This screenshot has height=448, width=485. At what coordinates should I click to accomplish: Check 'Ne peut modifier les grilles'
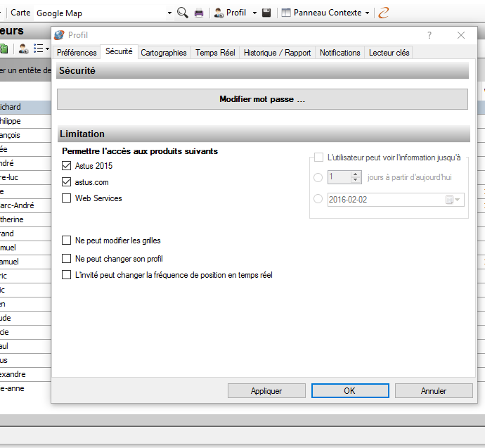coord(67,241)
